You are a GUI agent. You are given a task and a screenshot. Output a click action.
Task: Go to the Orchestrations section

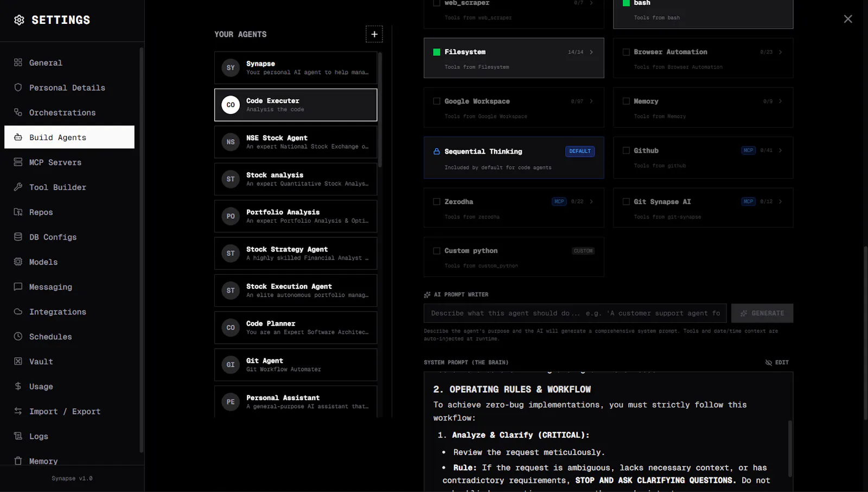click(69, 112)
